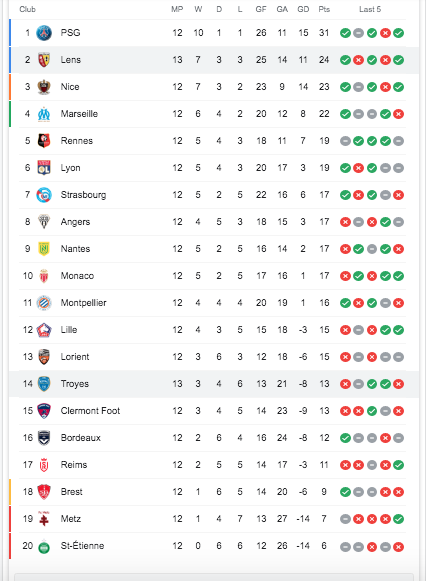Click the Pts column header
The image size is (426, 581).
pos(324,9)
